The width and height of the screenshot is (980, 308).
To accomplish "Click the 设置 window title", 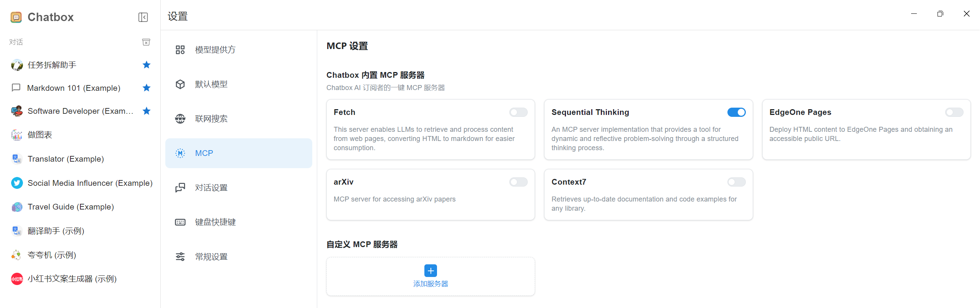I will point(178,16).
